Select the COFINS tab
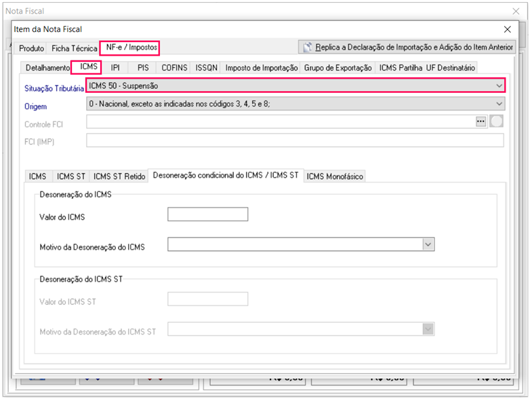The width and height of the screenshot is (532, 401). (174, 68)
